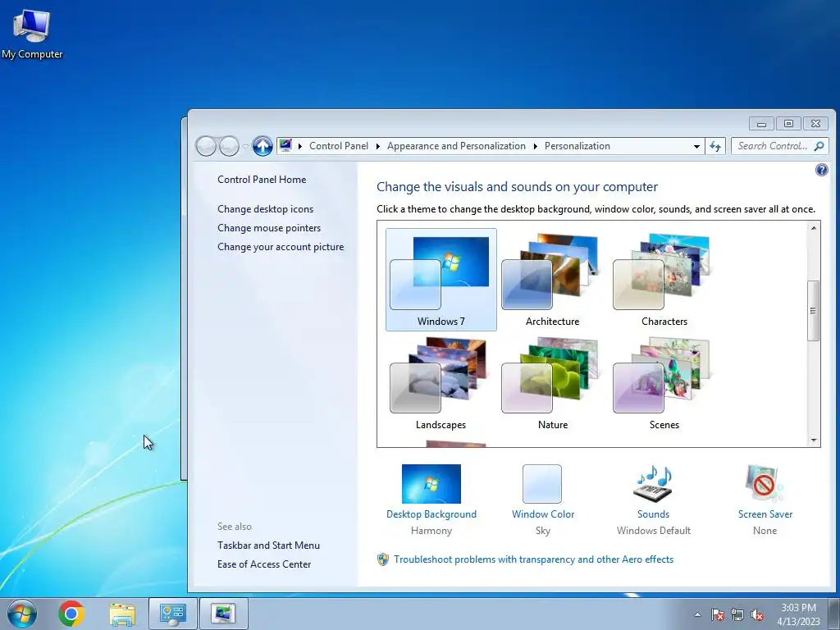840x630 pixels.
Task: Open My Computer desktop icon
Action: 32,34
